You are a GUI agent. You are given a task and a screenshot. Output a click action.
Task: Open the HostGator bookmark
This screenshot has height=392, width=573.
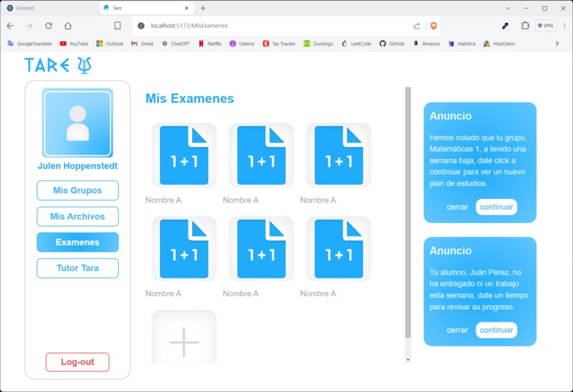pos(500,44)
